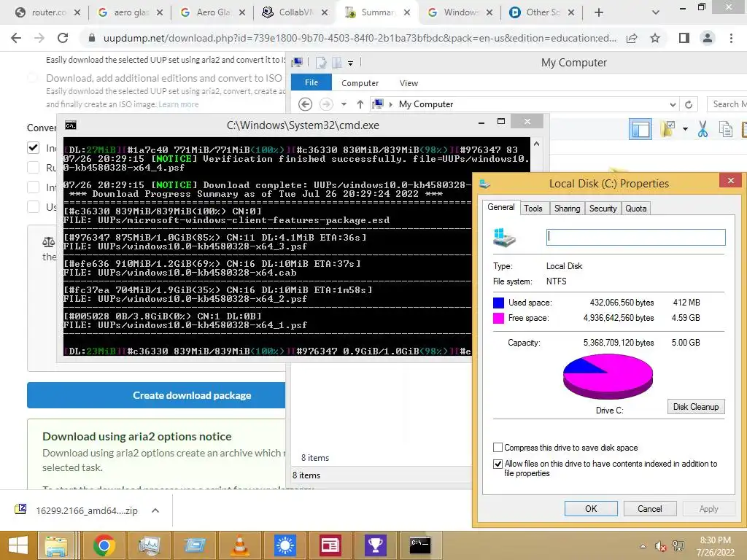The height and width of the screenshot is (560, 747).
Task: Click Disk Cleanup button
Action: coord(695,407)
